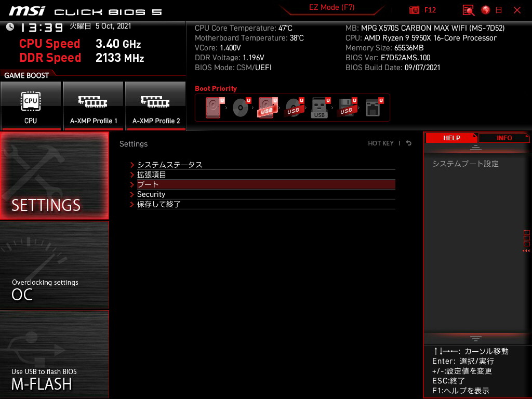Select the first hard disk boot device icon

pos(215,108)
